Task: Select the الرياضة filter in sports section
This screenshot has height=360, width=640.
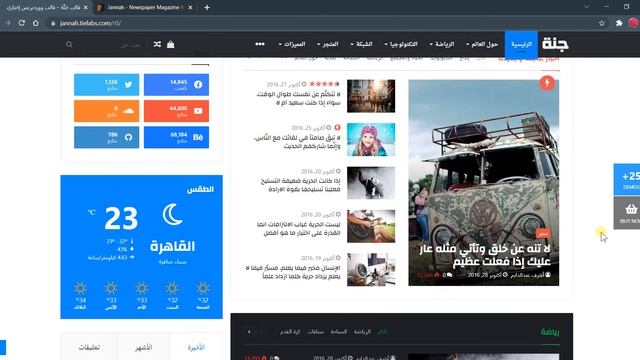Action: pos(362,332)
